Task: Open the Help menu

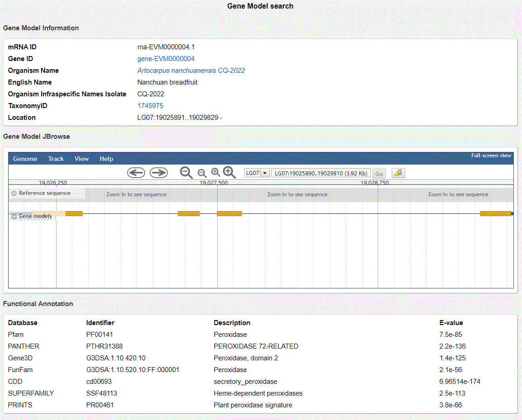Action: pos(106,159)
